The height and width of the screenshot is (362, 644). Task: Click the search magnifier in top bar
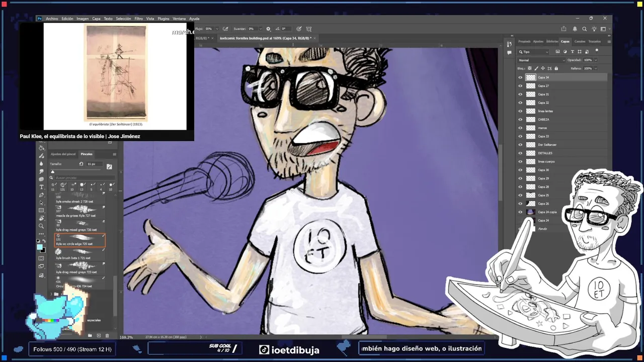coord(584,29)
